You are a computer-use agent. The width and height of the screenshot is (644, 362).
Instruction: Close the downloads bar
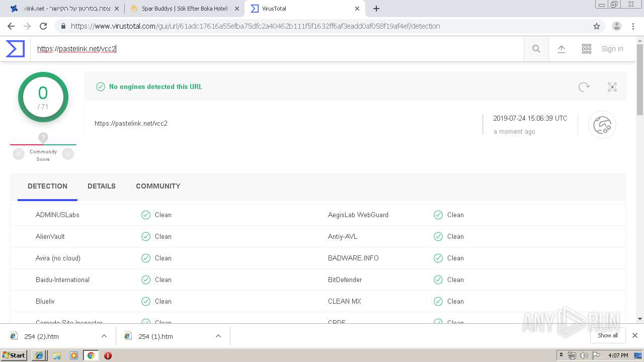(635, 335)
